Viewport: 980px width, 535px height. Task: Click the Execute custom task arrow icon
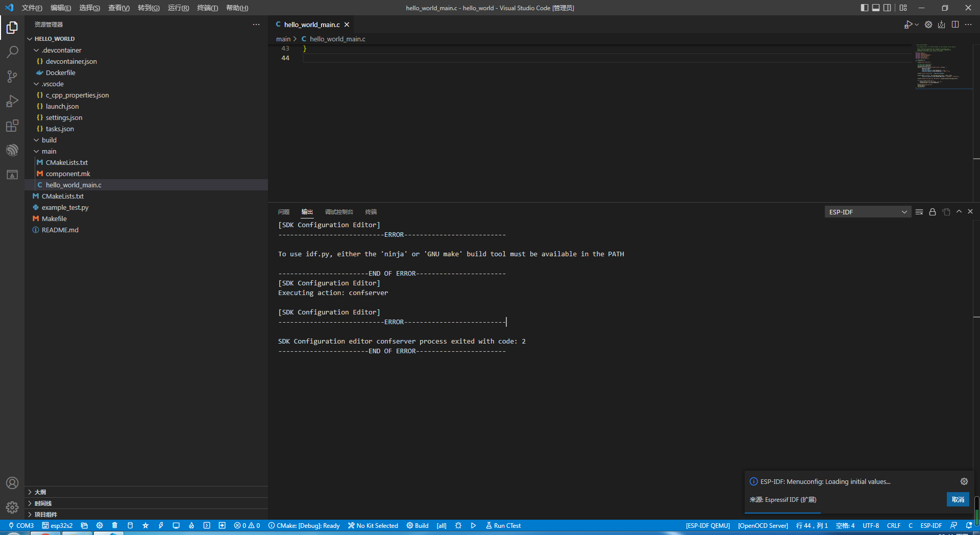tap(222, 525)
